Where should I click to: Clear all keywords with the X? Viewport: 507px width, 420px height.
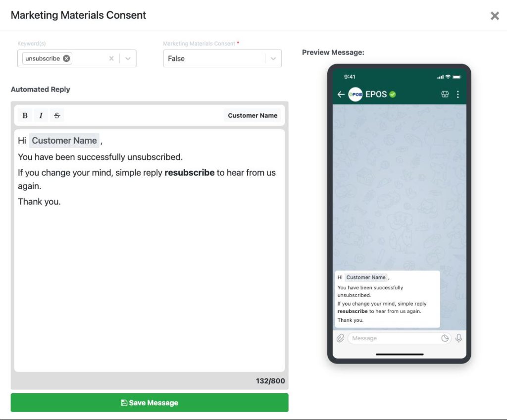click(x=111, y=58)
